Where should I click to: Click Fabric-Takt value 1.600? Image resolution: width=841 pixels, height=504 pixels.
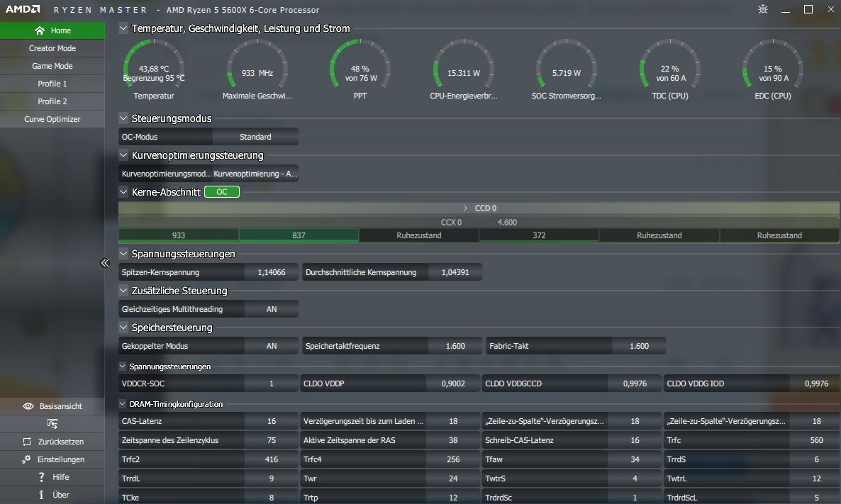click(x=639, y=346)
